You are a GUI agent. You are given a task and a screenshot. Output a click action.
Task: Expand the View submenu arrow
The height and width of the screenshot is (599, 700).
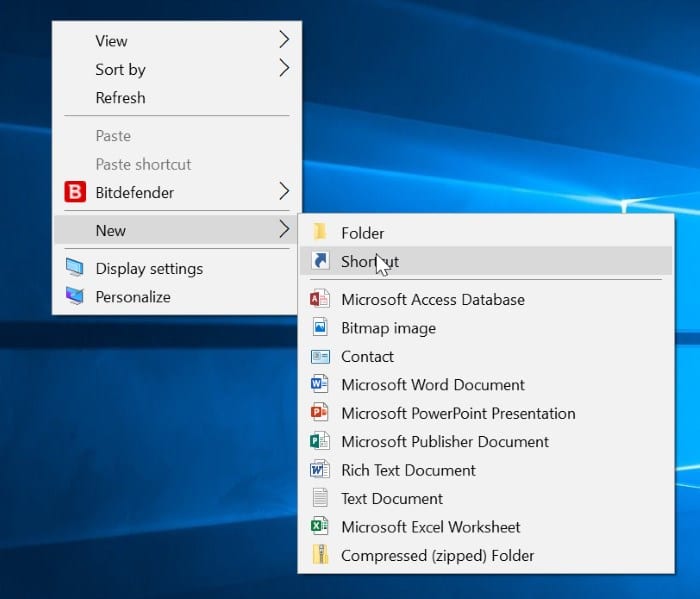coord(284,40)
